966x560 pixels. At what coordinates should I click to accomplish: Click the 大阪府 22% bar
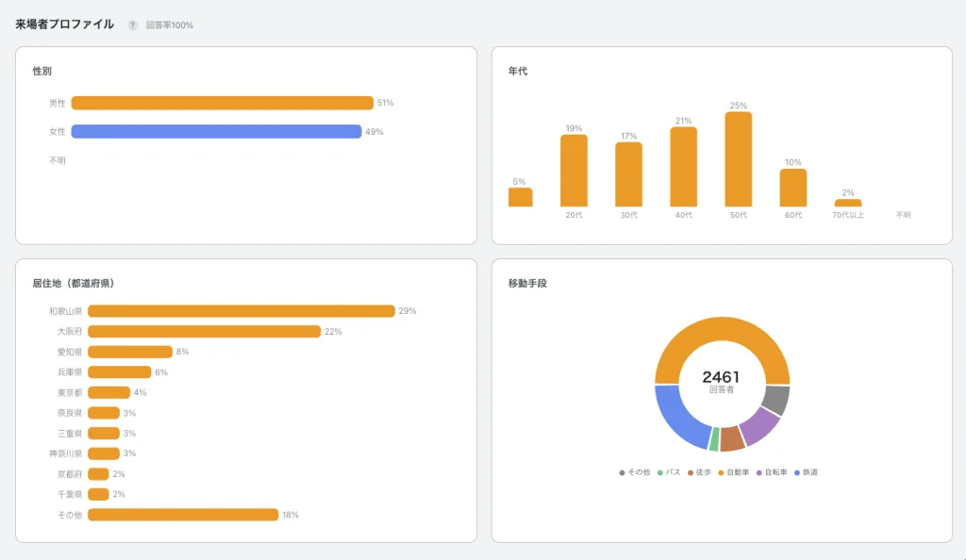(205, 331)
